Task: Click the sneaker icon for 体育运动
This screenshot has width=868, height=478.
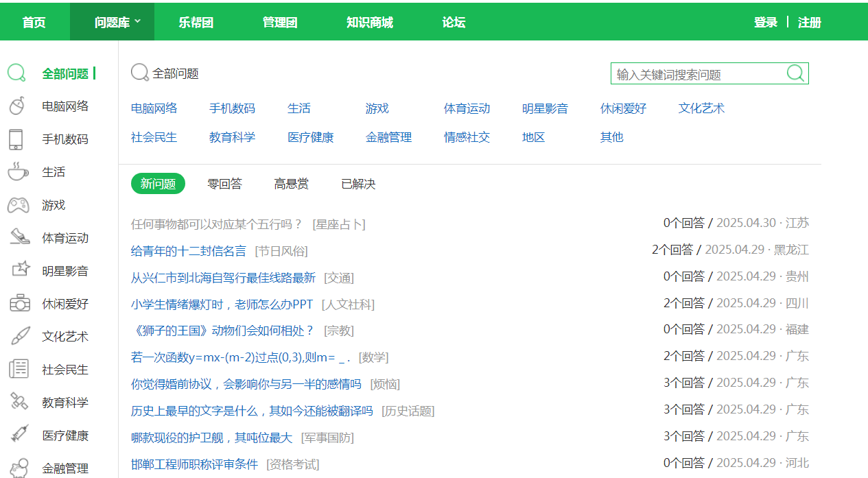Action: [20, 237]
